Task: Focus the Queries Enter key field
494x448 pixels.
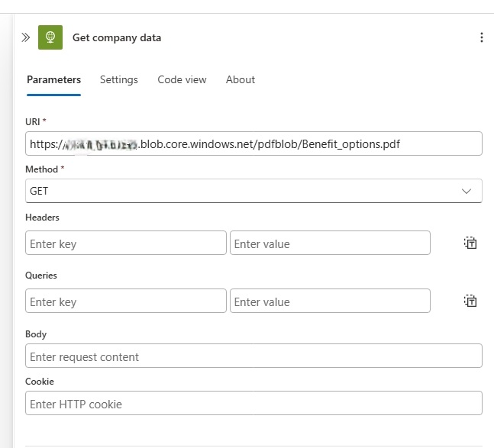Action: click(126, 301)
